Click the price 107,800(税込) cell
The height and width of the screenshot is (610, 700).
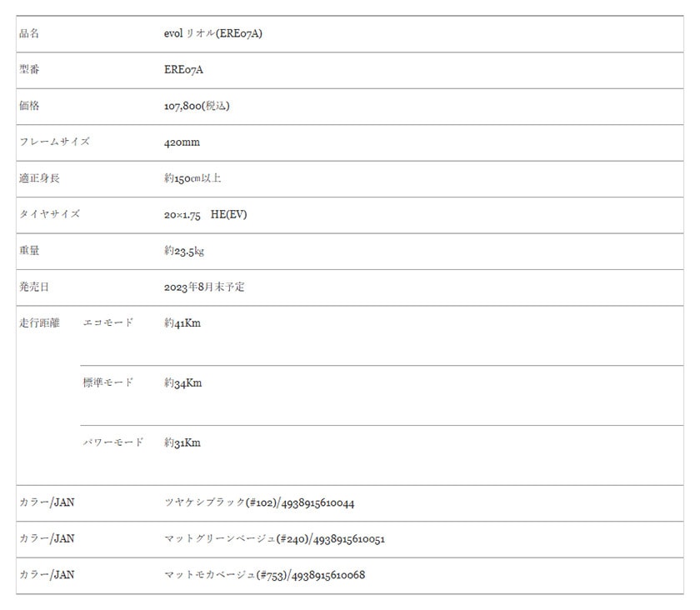click(x=197, y=106)
